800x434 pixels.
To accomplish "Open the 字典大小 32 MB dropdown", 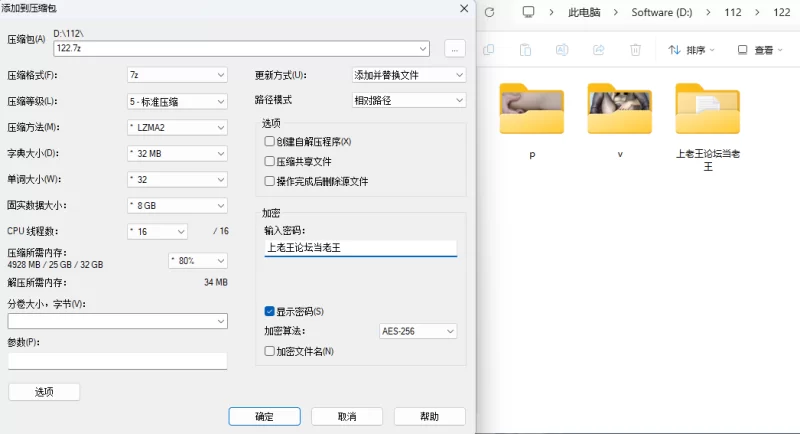I will [177, 154].
